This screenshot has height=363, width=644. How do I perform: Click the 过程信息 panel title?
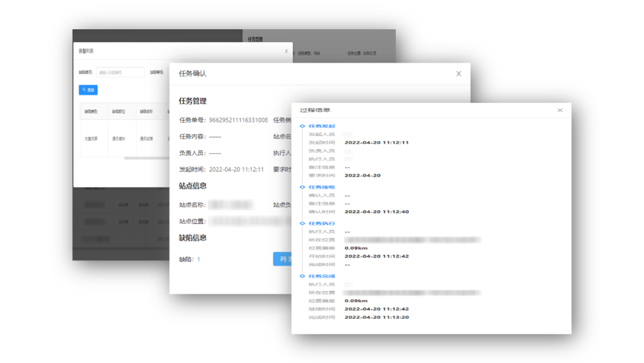[315, 110]
